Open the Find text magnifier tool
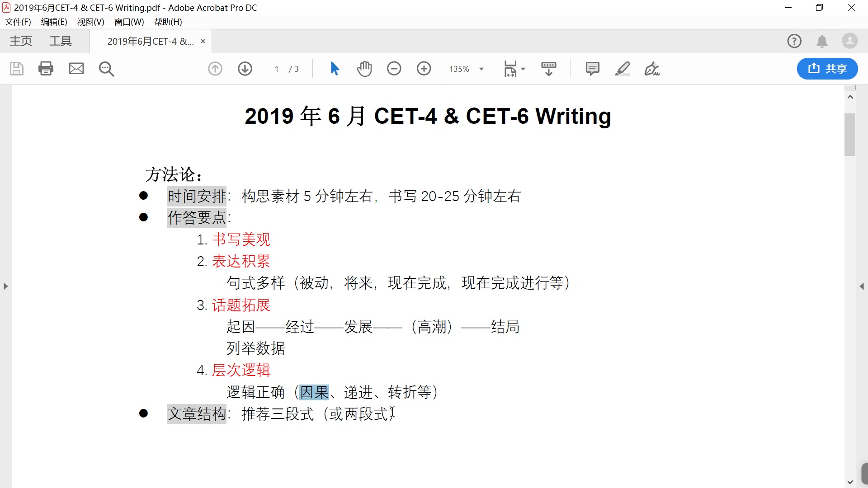 tap(106, 69)
